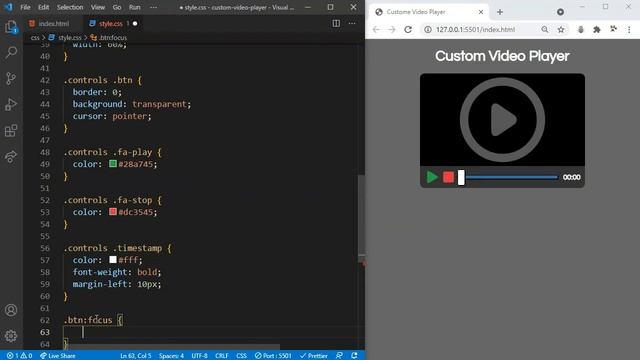Open Manage gear menu in VS Code
The width and height of the screenshot is (640, 360).
click(x=11, y=336)
